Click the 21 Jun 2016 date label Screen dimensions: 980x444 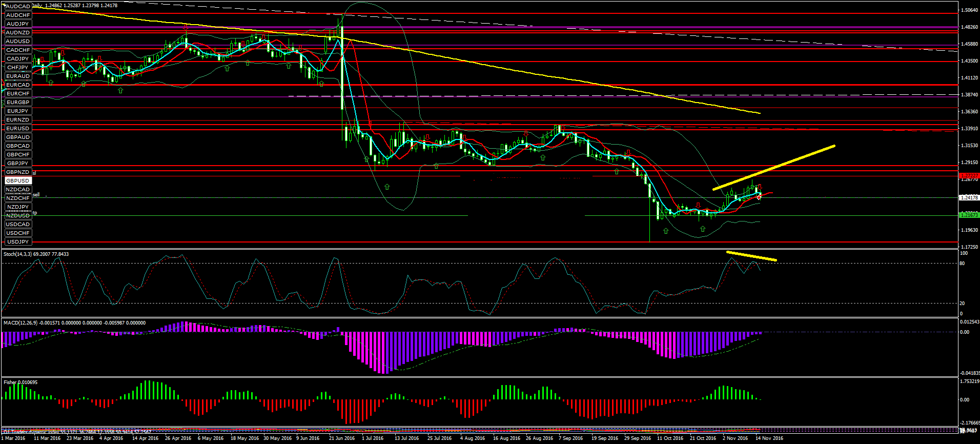click(342, 438)
